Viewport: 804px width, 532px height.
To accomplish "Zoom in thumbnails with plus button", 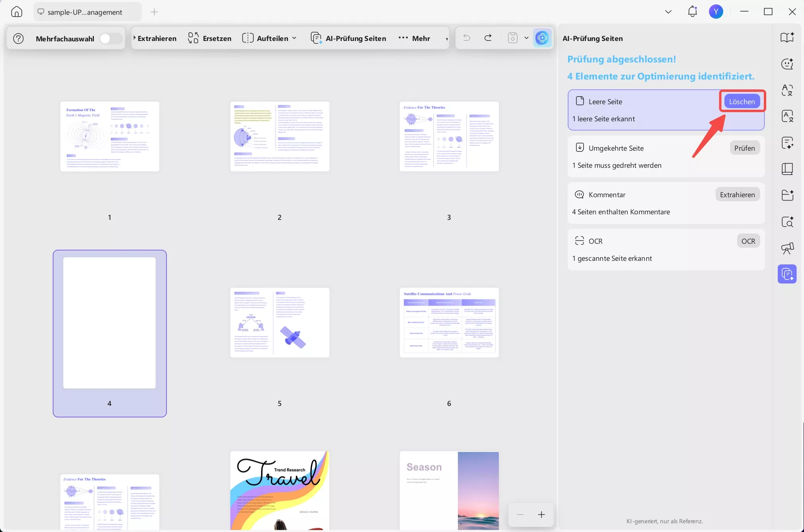I will pos(541,515).
